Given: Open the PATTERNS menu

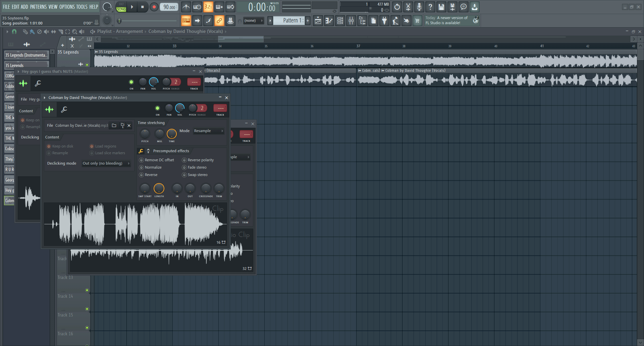Looking at the screenshot, I should point(38,7).
